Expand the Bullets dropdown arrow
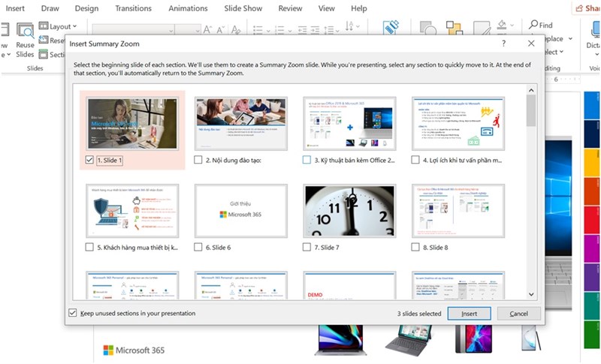 268,30
